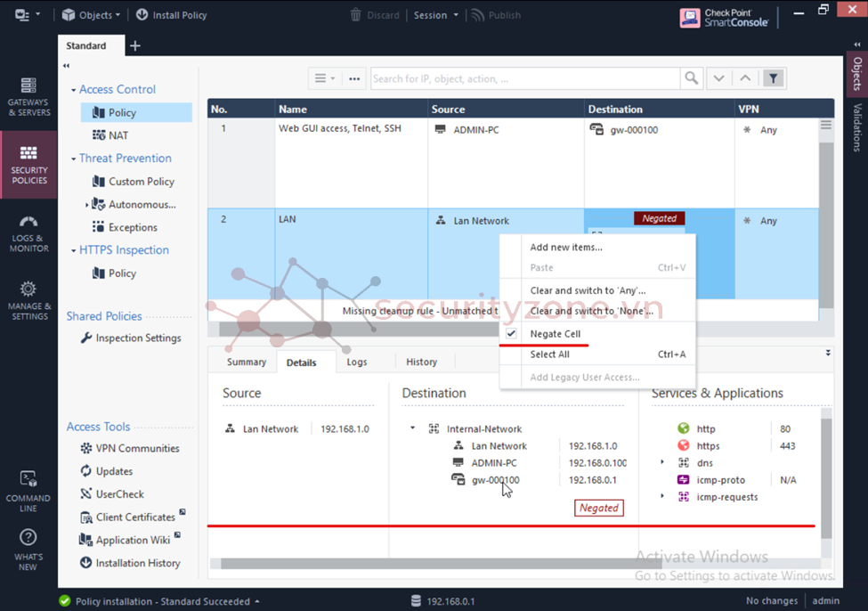Jump to next search result arrow
Screen dimensions: 868x611
(x=718, y=78)
